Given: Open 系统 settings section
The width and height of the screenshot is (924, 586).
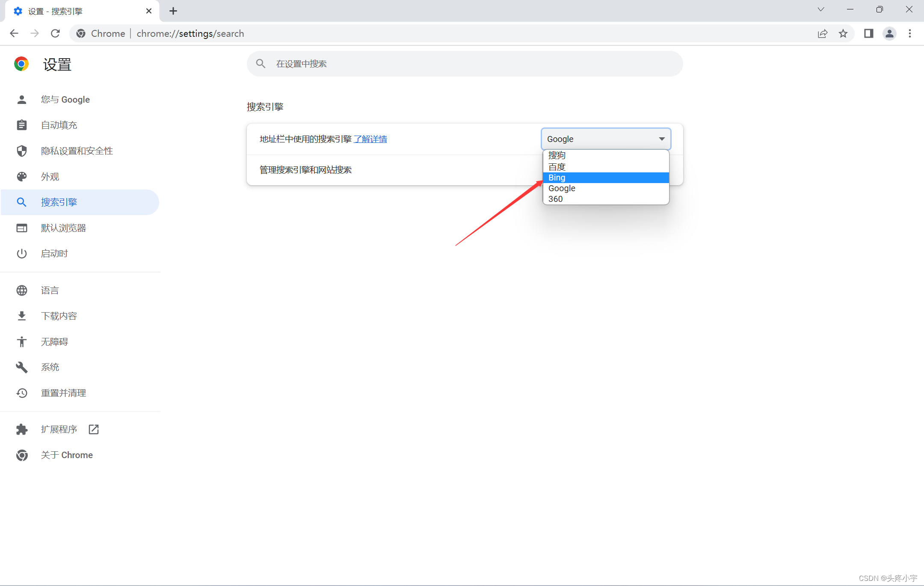Looking at the screenshot, I should 80,367.
